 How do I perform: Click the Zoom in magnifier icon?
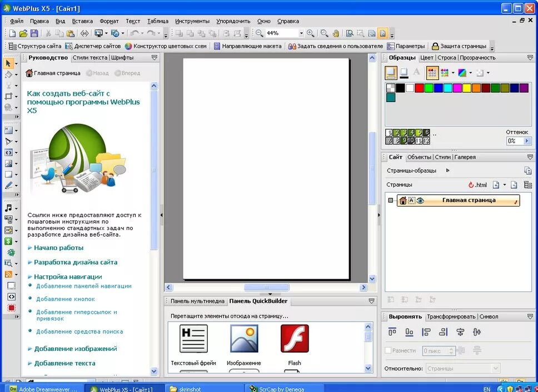click(311, 33)
